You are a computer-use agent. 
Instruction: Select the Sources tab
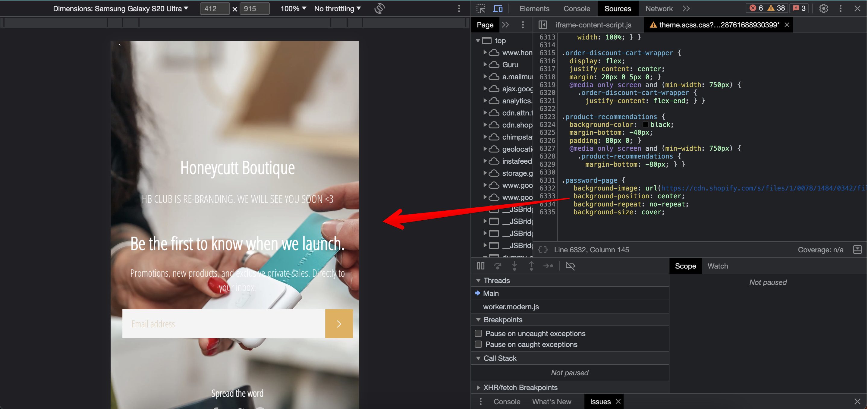click(x=617, y=8)
